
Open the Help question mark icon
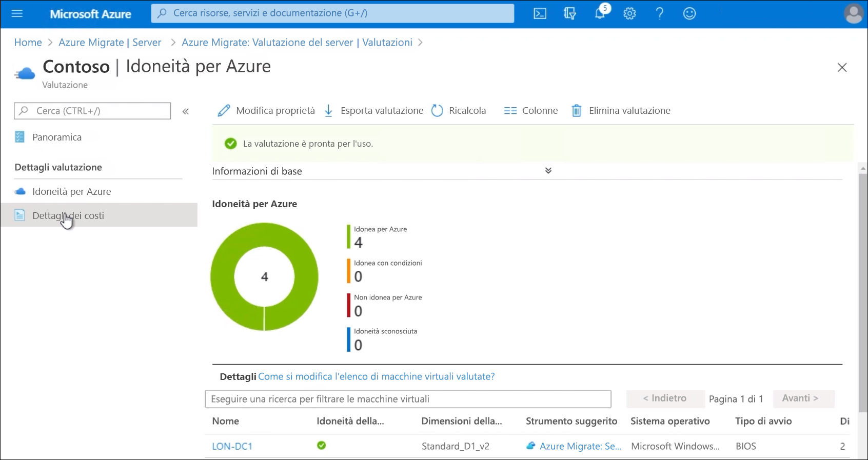click(660, 13)
